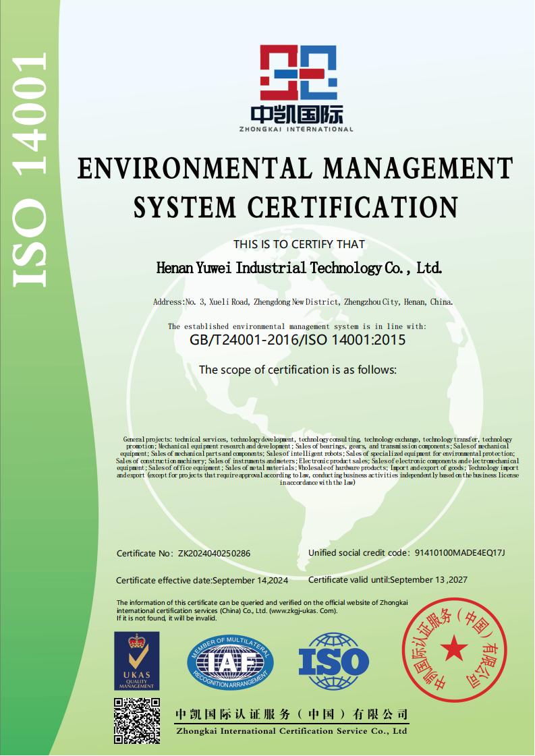Click the ENVIRONMENTAL MANAGEMENT title line
The height and width of the screenshot is (756, 535).
click(295, 169)
